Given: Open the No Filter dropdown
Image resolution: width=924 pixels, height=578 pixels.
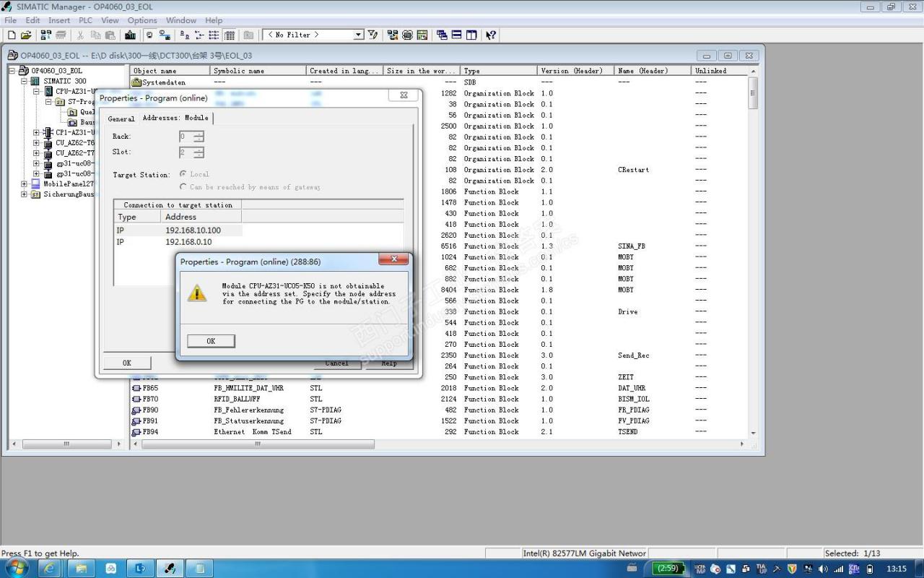Looking at the screenshot, I should (x=358, y=35).
